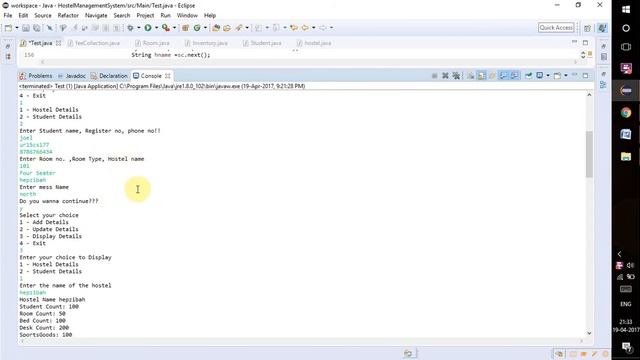Switch to the Javadoc tab

(x=72, y=76)
